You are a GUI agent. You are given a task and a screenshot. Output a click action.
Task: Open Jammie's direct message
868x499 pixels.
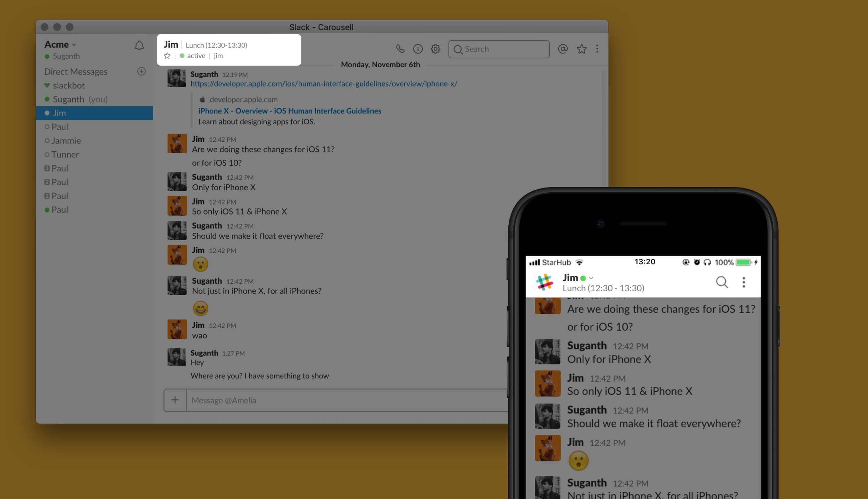click(x=66, y=141)
